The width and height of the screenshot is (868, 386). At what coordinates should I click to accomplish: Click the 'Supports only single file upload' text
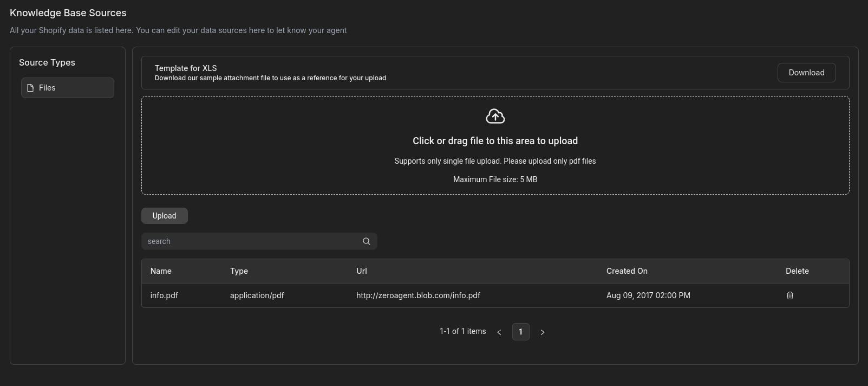coord(495,161)
